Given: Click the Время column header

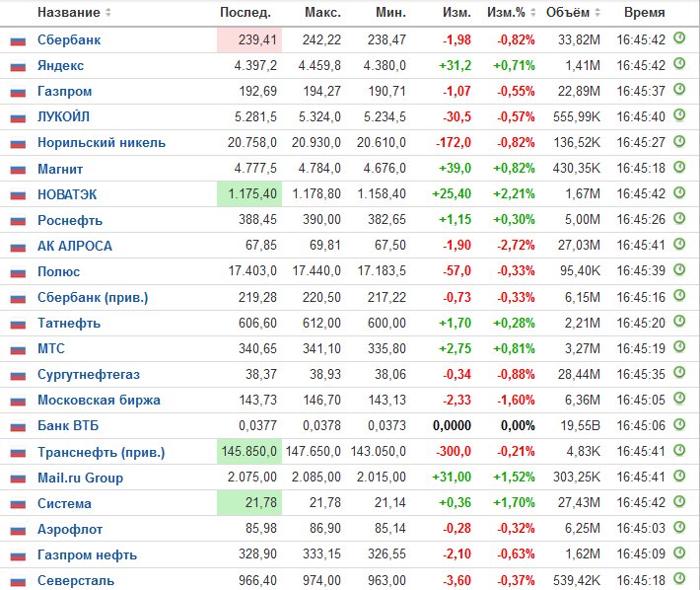Looking at the screenshot, I should pyautogui.click(x=644, y=13).
